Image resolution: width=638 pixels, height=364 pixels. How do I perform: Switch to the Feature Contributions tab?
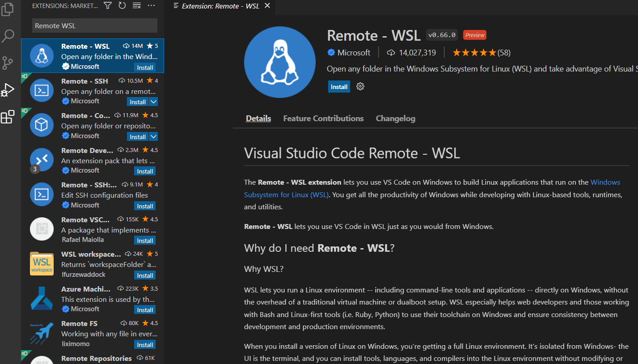coord(323,119)
